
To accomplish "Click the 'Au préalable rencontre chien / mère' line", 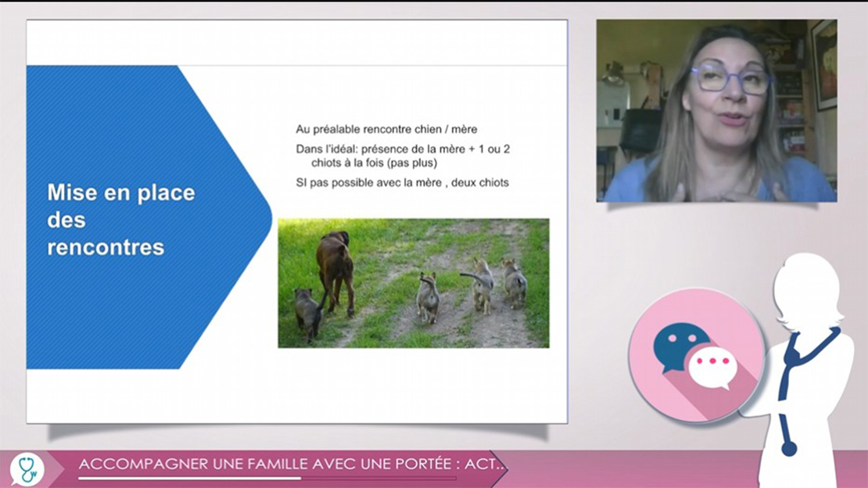I will pyautogui.click(x=386, y=129).
